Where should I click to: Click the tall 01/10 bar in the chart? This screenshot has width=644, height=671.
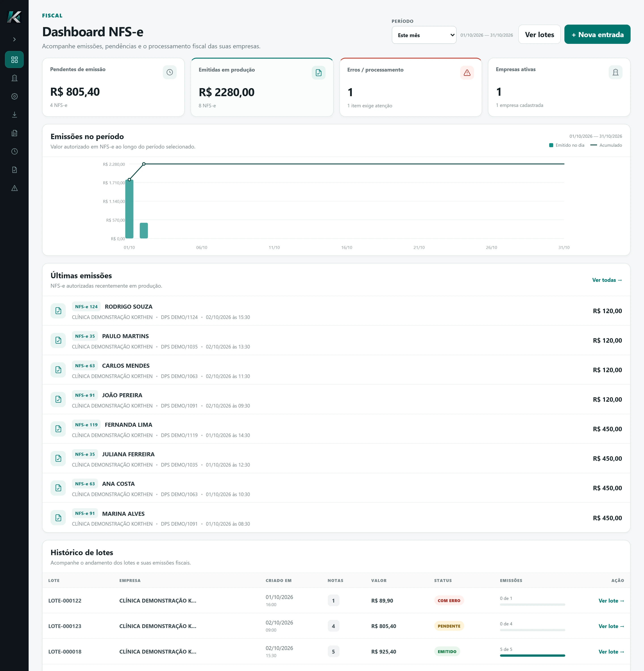[x=129, y=209]
